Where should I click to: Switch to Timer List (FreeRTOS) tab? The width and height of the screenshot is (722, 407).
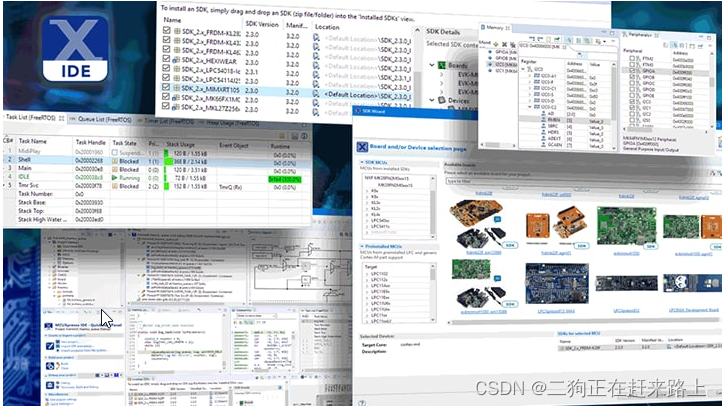click(x=166, y=122)
